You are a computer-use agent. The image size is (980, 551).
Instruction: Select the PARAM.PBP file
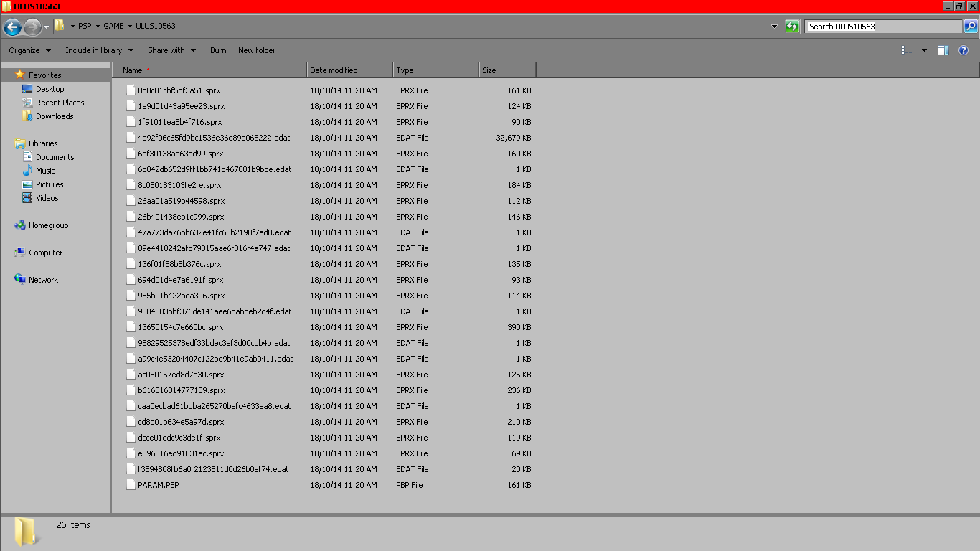pyautogui.click(x=158, y=485)
